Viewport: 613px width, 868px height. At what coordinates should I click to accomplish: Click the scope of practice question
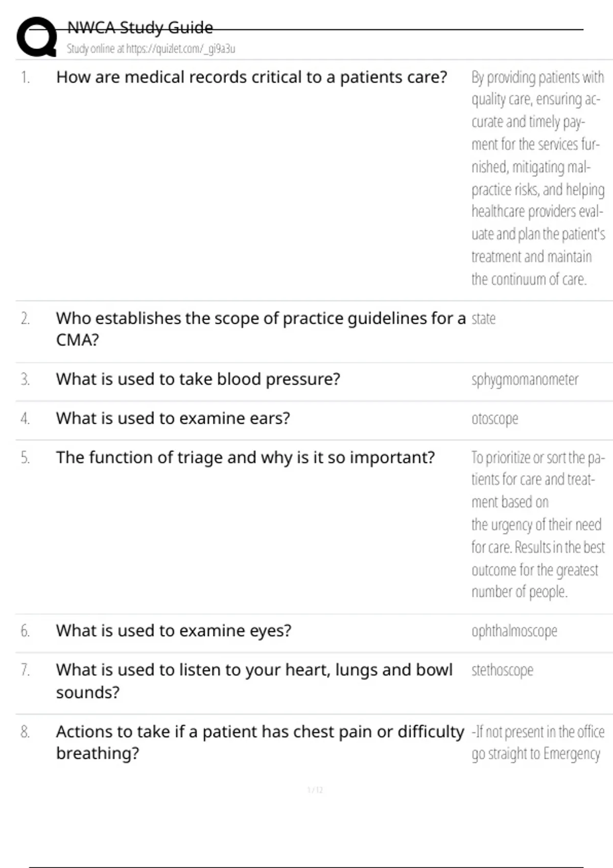point(261,329)
